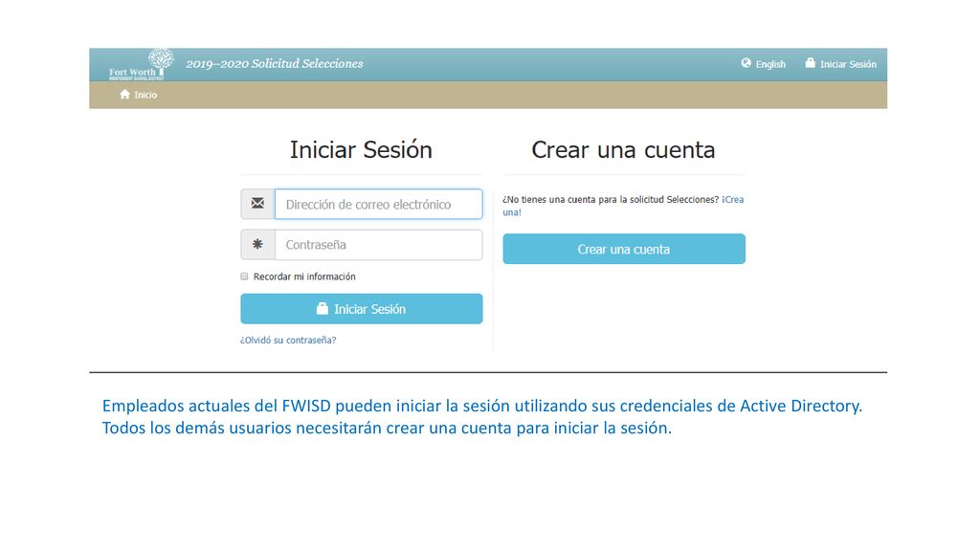Viewport: 980px width, 551px height.
Task: Focus the Contraseña password field
Action: pyautogui.click(x=378, y=245)
